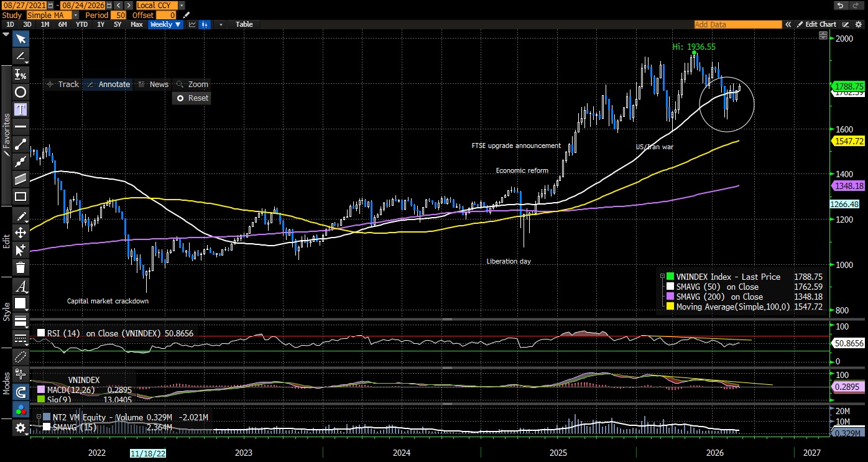Open the chart type options dropdown arrow
The image size is (868, 462).
click(x=221, y=24)
